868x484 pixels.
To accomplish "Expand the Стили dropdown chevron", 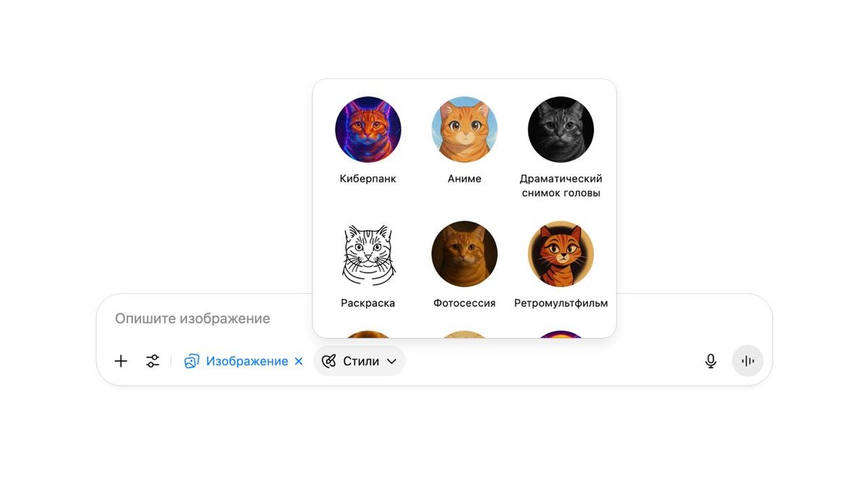I will point(391,361).
